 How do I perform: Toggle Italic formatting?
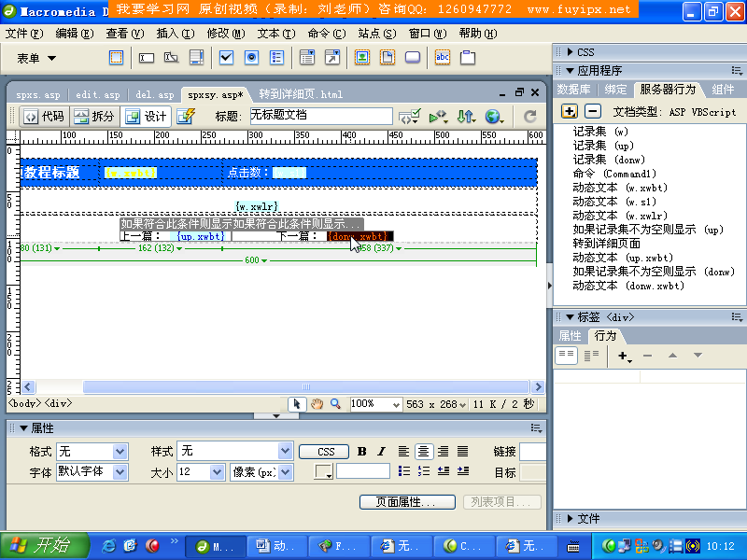pos(382,452)
